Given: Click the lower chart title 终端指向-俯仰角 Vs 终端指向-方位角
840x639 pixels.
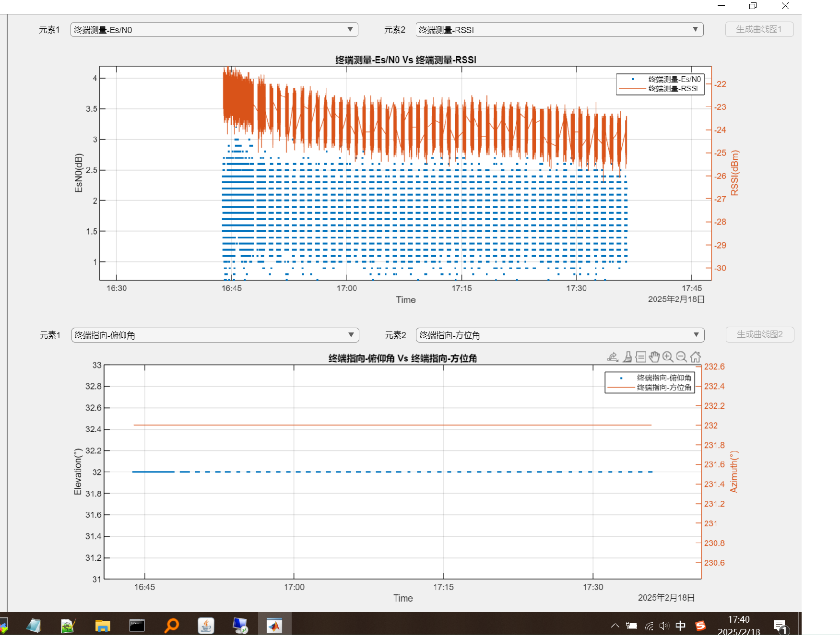Looking at the screenshot, I should pos(403,358).
